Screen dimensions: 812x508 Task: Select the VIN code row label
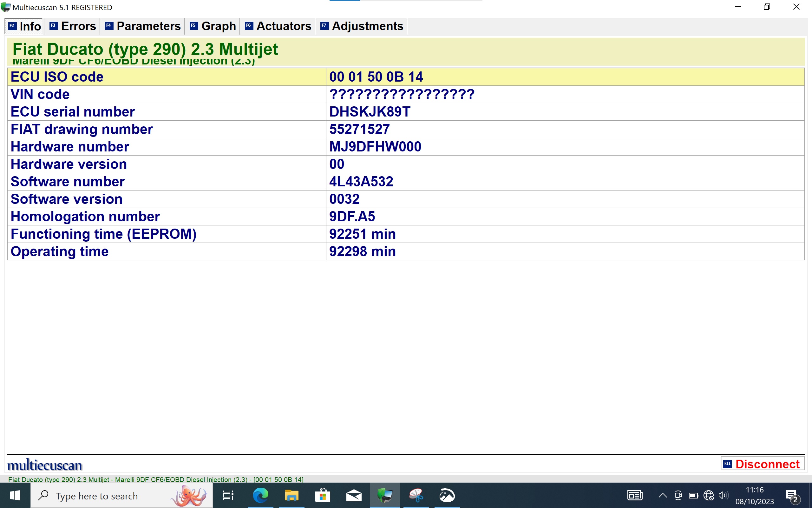[x=40, y=94]
